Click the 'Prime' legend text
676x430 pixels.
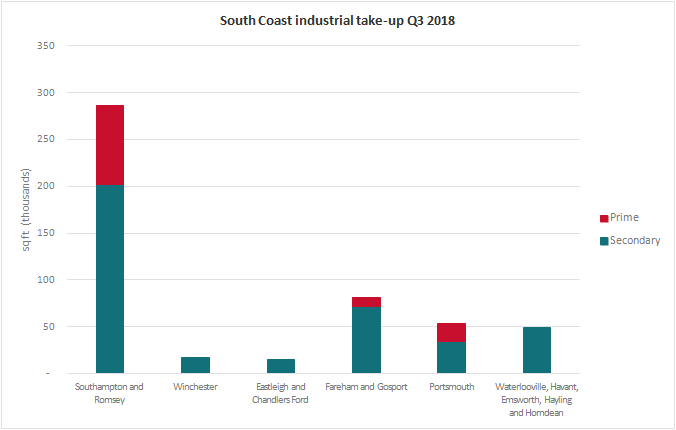point(624,218)
